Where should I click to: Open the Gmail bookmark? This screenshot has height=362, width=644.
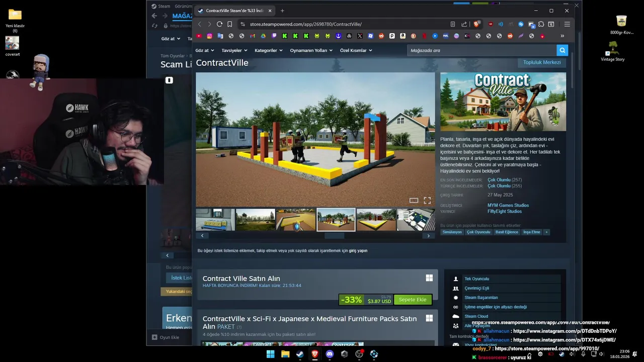253,36
